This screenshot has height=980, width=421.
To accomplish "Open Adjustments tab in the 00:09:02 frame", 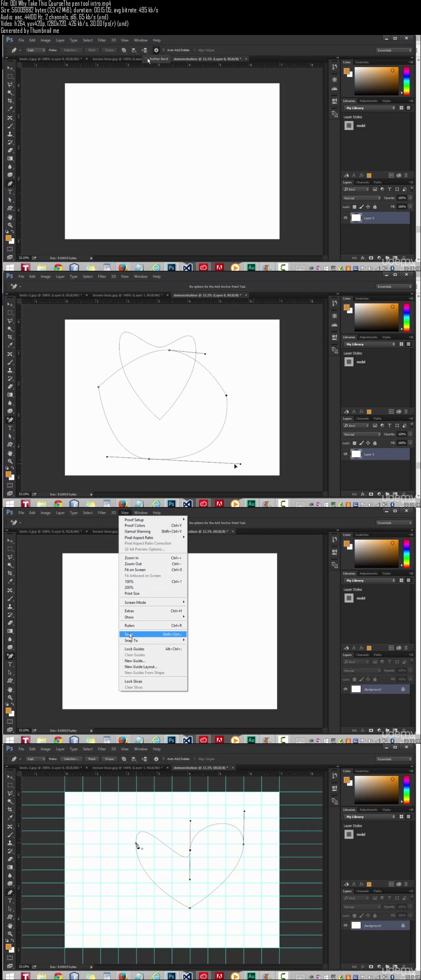I will point(368,573).
